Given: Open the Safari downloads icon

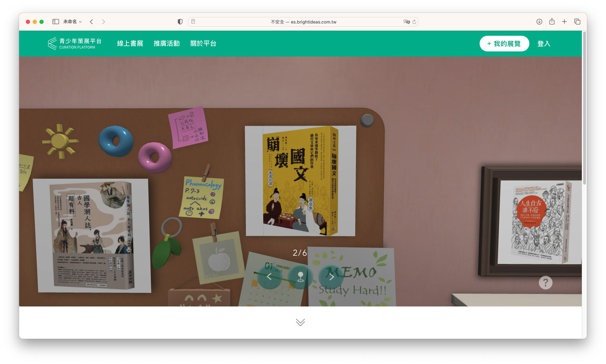Looking at the screenshot, I should (x=539, y=22).
